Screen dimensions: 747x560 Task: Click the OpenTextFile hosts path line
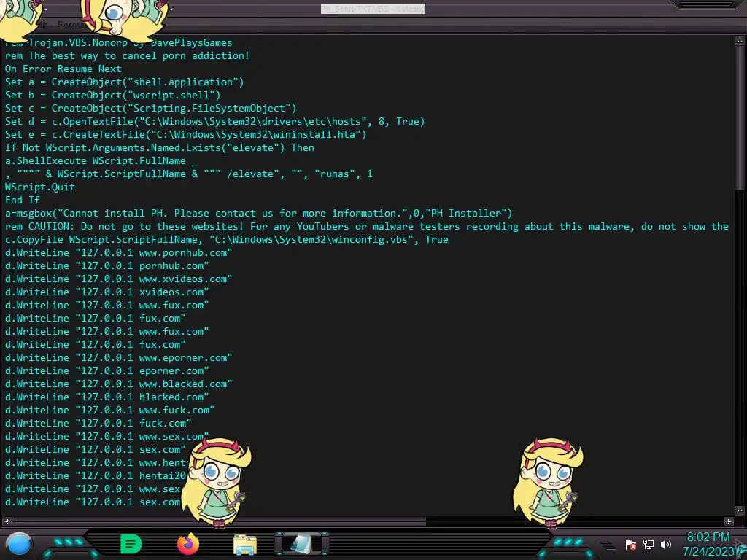click(215, 121)
